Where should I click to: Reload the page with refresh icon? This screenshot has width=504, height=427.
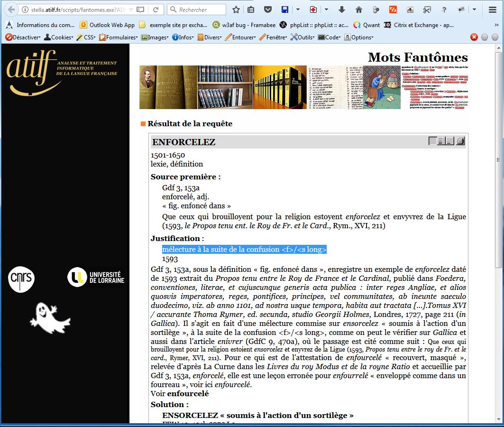(x=156, y=9)
